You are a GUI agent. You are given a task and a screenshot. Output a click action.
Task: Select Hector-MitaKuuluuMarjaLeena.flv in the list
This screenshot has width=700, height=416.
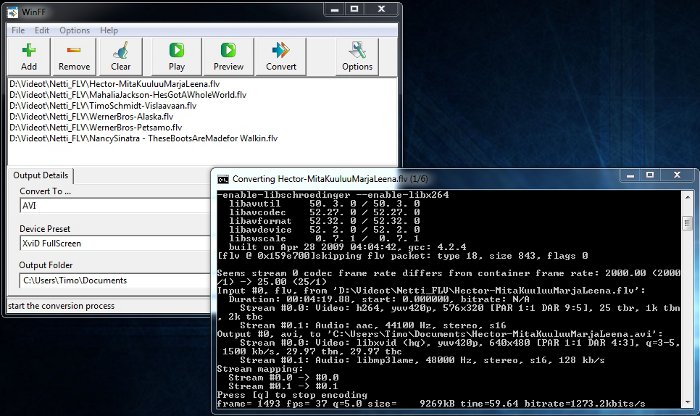(x=115, y=84)
